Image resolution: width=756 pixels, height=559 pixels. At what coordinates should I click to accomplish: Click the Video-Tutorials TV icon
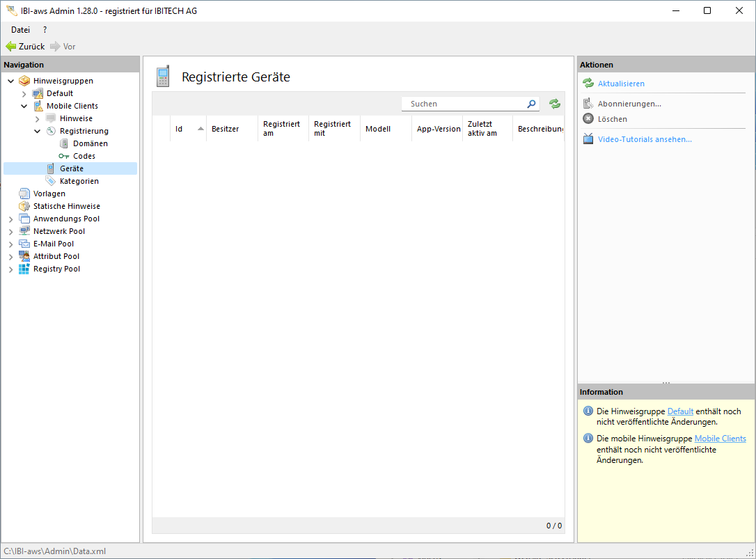point(588,139)
